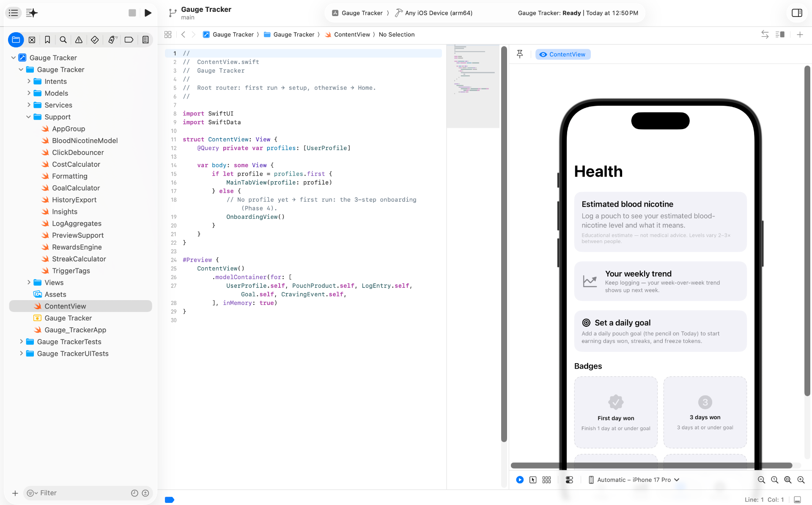The image size is (812, 505).
Task: Zoom out the preview canvas
Action: click(761, 480)
